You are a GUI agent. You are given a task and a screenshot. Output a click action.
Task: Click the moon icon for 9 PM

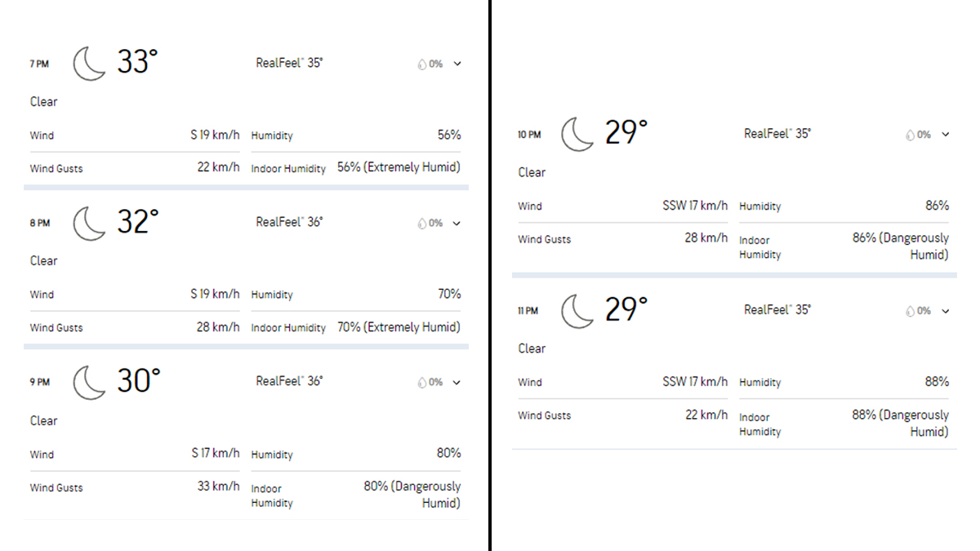pos(90,382)
